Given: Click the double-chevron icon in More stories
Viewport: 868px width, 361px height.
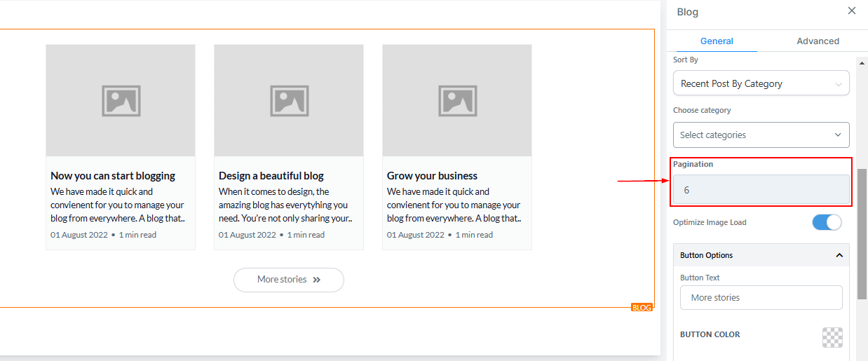Looking at the screenshot, I should pyautogui.click(x=317, y=280).
